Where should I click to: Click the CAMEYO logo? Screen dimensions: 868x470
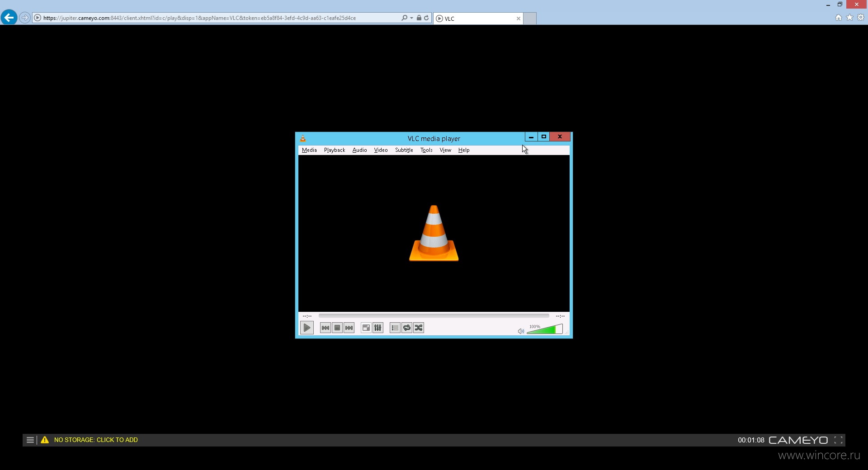(x=798, y=440)
